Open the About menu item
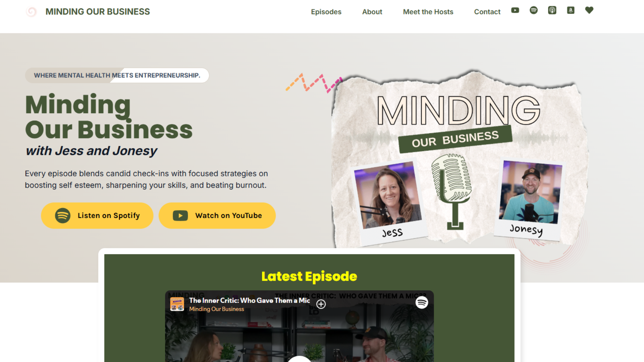Image resolution: width=644 pixels, height=362 pixels. 372,12
